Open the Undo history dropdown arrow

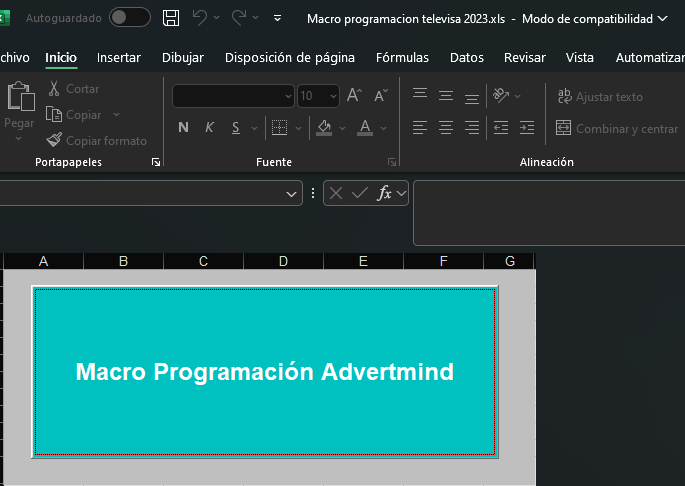[217, 18]
